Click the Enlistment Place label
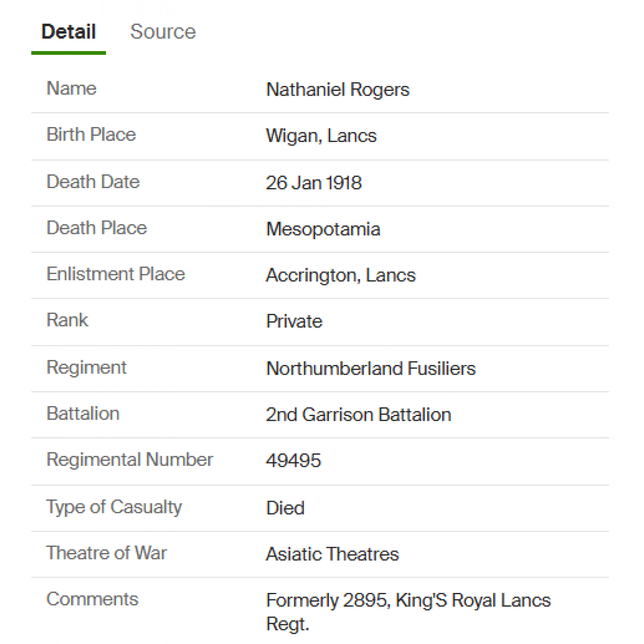The image size is (644, 644). [x=115, y=274]
